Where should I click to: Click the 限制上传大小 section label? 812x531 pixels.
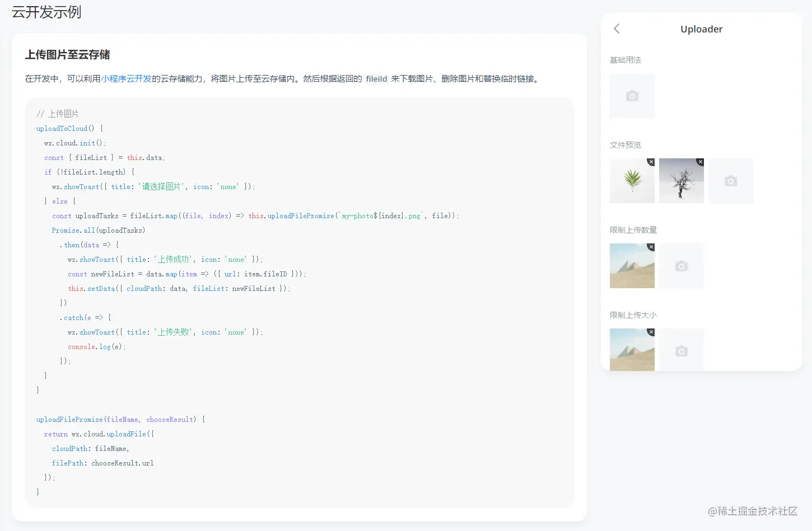point(633,315)
